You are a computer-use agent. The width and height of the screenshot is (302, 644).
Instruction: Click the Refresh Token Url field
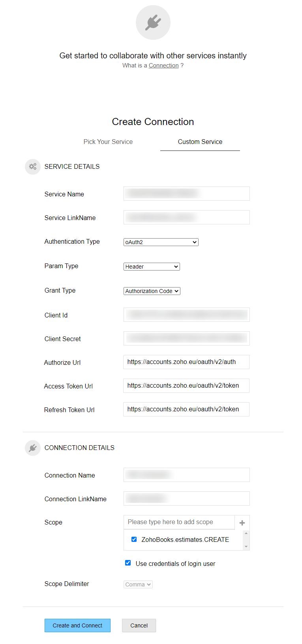tap(186, 409)
